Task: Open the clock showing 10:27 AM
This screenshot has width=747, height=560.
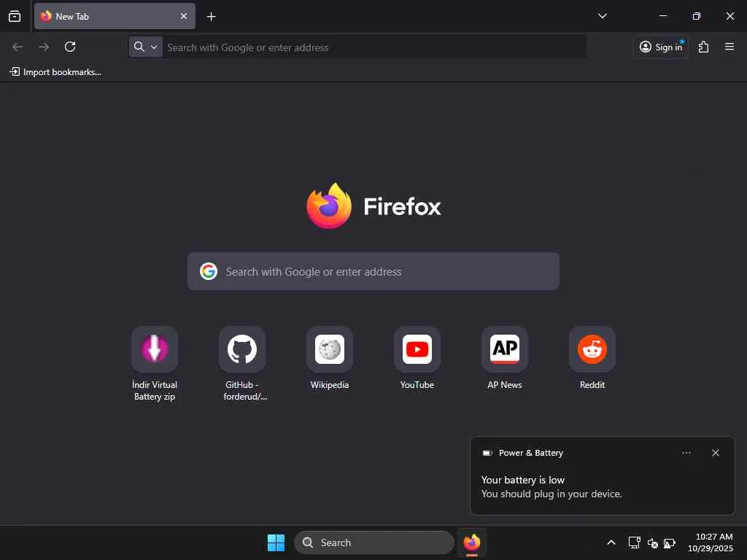Action: (x=711, y=542)
